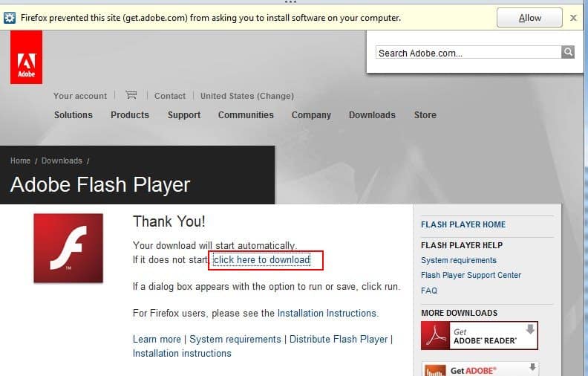Open the FAQ sidebar link
The image size is (588, 376).
tap(429, 291)
